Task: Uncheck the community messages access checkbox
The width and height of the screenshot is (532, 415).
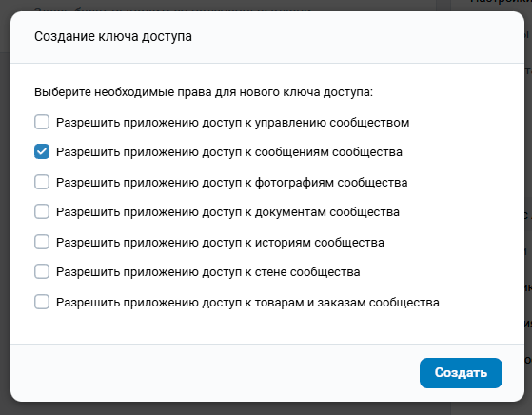Action: click(42, 151)
